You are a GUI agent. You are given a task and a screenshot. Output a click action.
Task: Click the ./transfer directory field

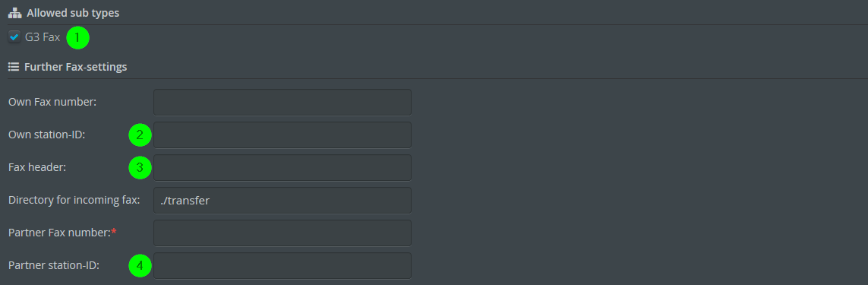click(282, 200)
